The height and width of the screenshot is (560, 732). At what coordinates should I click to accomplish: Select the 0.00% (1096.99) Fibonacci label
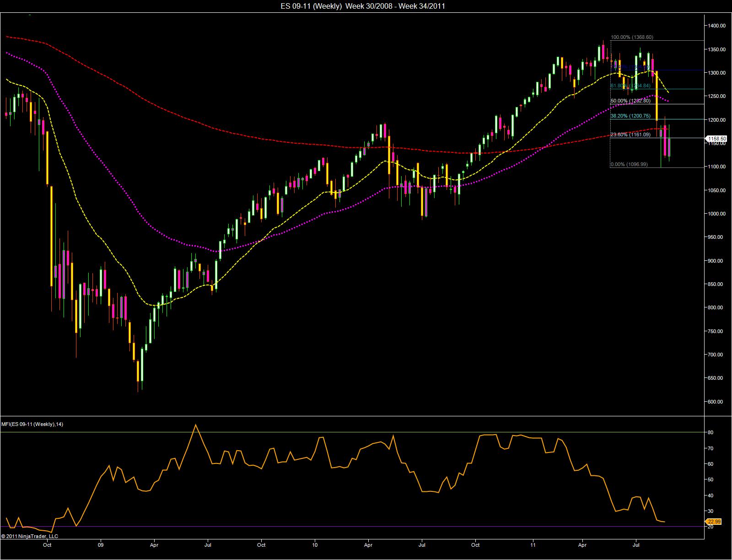[x=629, y=164]
